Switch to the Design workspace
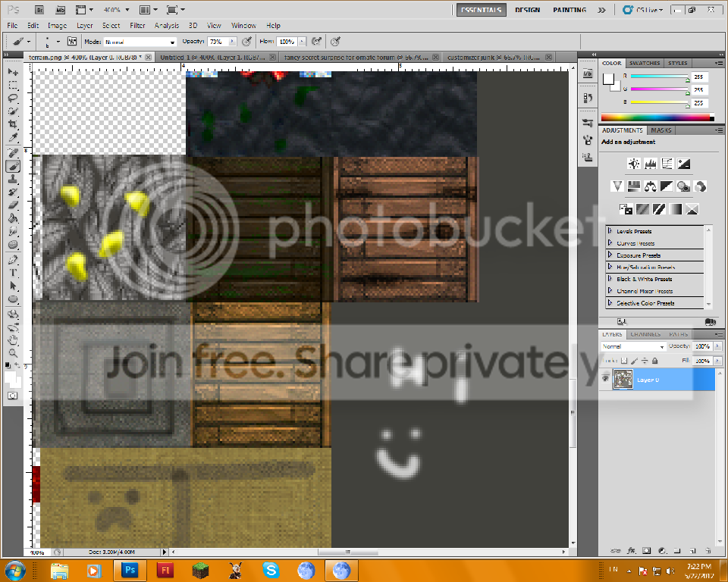Viewport: 728px width, 582px height. (x=527, y=10)
